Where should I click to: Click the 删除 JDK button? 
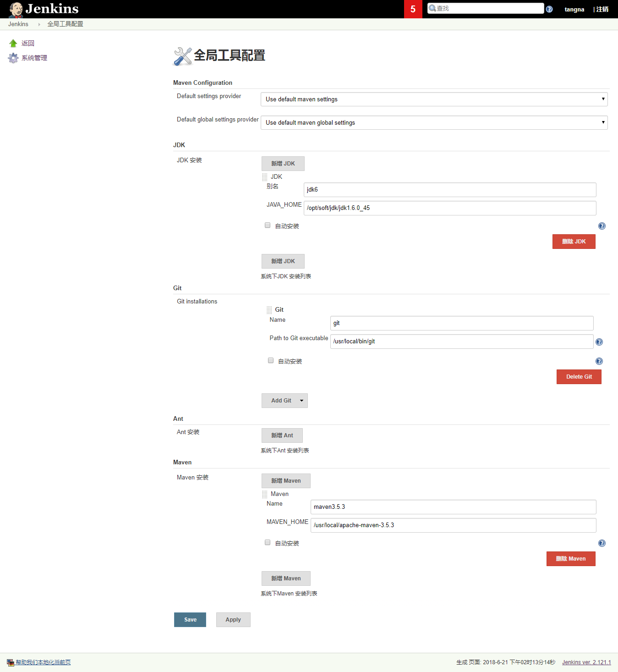pyautogui.click(x=574, y=242)
